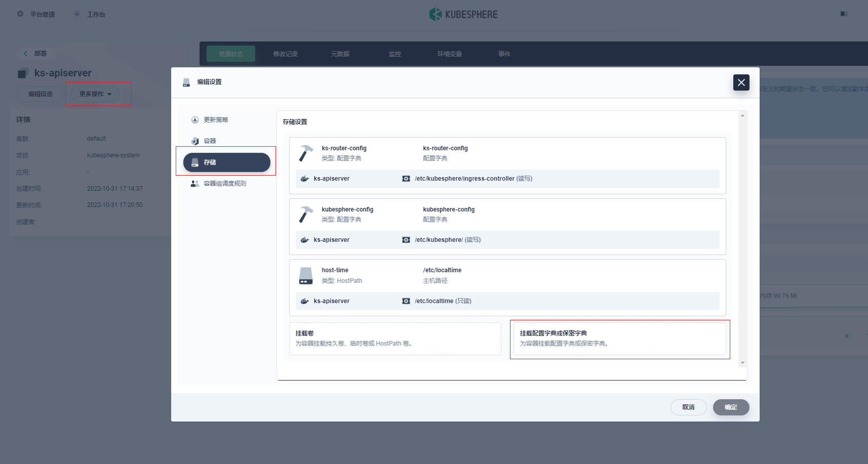The height and width of the screenshot is (464, 868).
Task: Click the kubesphere-system project value
Action: [113, 155]
